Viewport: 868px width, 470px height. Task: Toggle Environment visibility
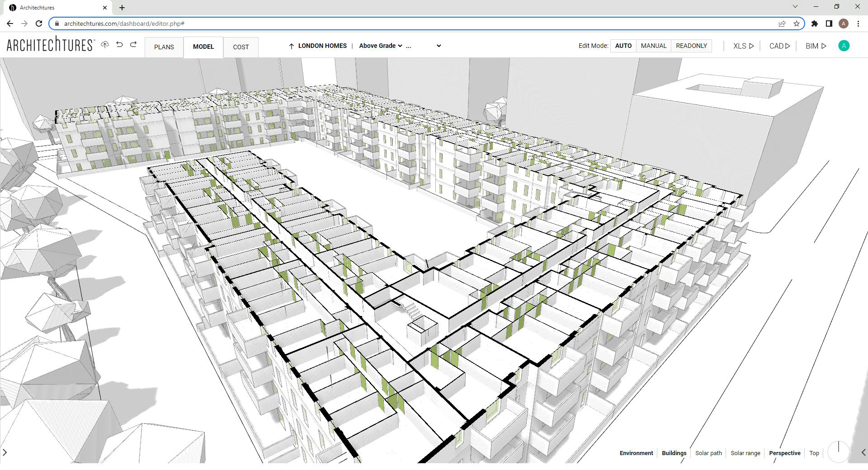pos(636,453)
